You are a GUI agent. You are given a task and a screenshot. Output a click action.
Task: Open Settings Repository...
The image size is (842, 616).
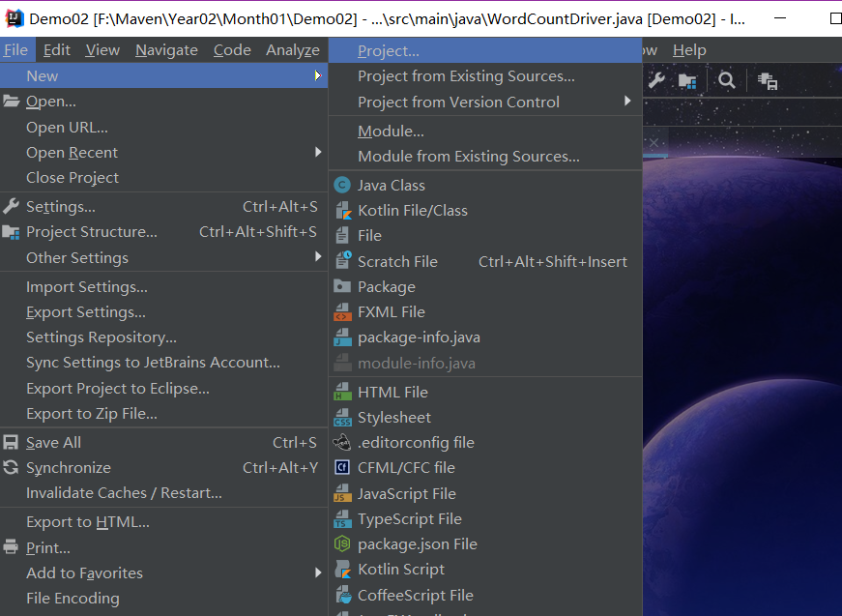(x=163, y=337)
